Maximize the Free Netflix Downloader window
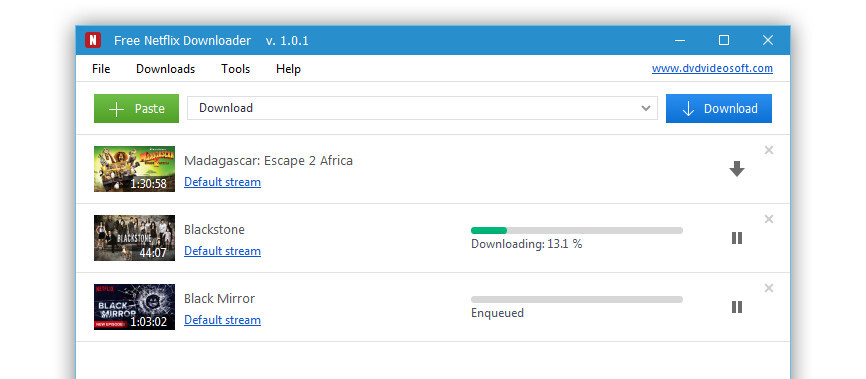The image size is (866, 379). [x=724, y=40]
